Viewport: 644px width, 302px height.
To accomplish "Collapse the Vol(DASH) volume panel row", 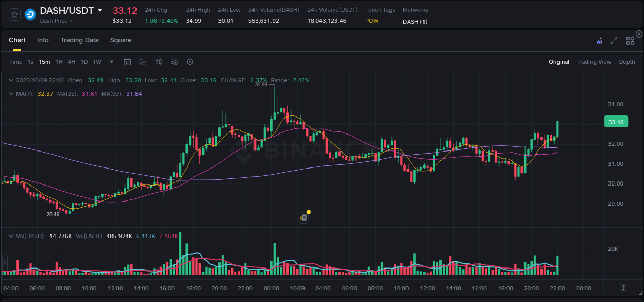I will tap(11, 236).
